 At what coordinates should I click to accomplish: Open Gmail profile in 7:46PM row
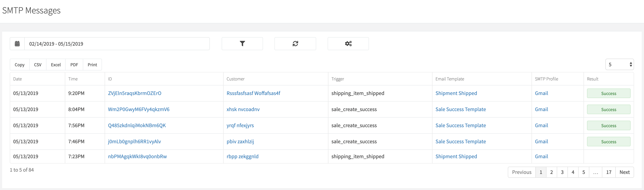pyautogui.click(x=541, y=141)
